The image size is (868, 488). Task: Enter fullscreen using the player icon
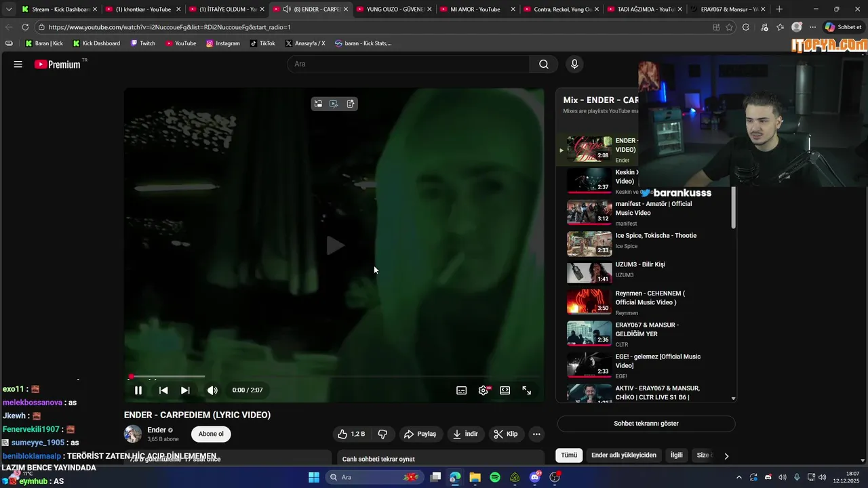(527, 390)
